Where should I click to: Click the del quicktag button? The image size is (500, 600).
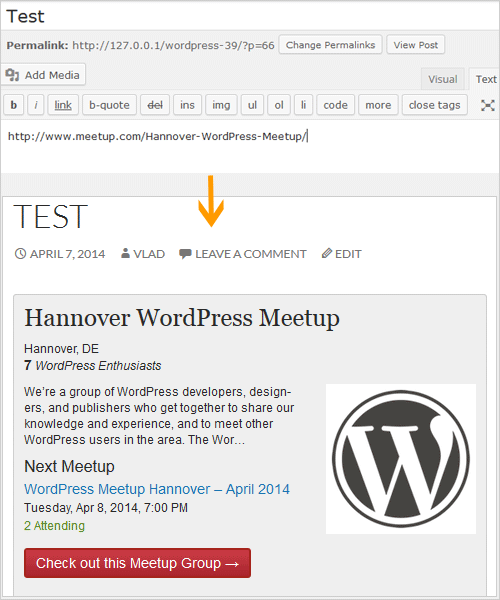pos(155,105)
